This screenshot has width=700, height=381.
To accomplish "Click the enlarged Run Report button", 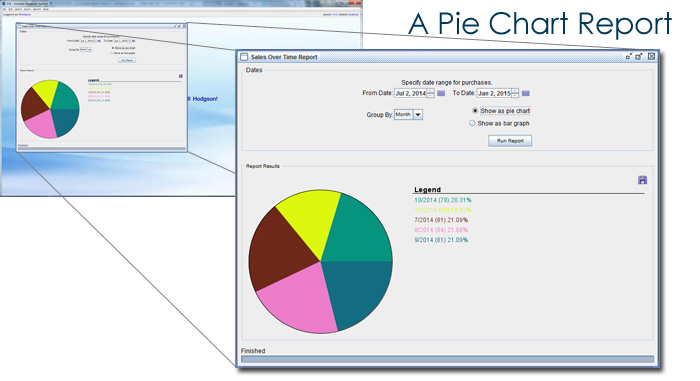I will [510, 141].
